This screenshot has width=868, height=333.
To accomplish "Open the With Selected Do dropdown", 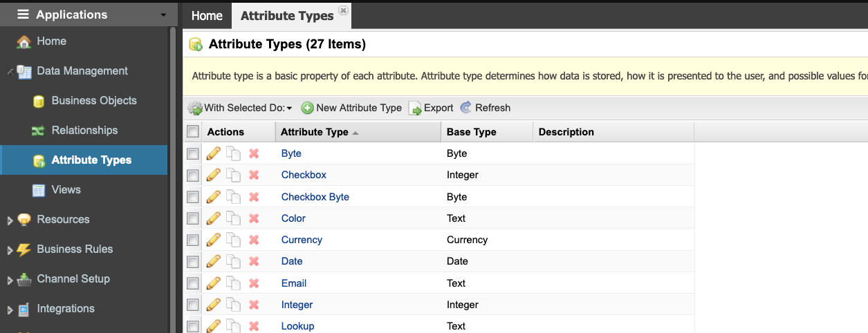I will point(241,108).
